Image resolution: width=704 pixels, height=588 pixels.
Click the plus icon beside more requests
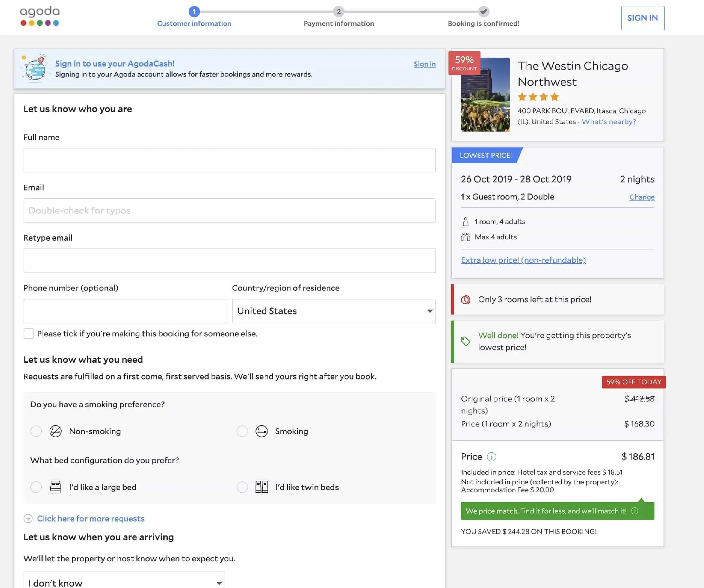click(28, 518)
